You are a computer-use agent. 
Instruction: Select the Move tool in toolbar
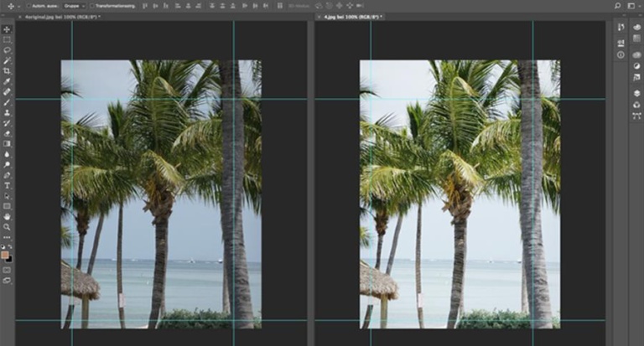7,28
